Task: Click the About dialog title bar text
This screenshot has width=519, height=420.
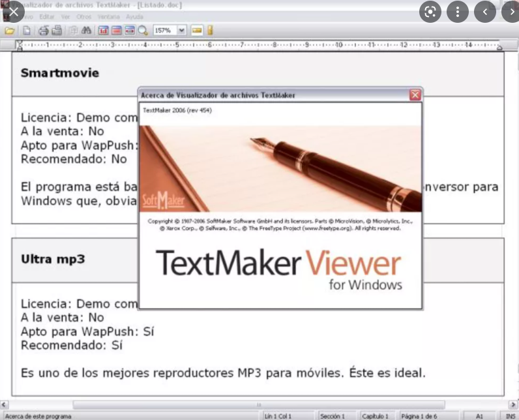Action: pyautogui.click(x=218, y=95)
